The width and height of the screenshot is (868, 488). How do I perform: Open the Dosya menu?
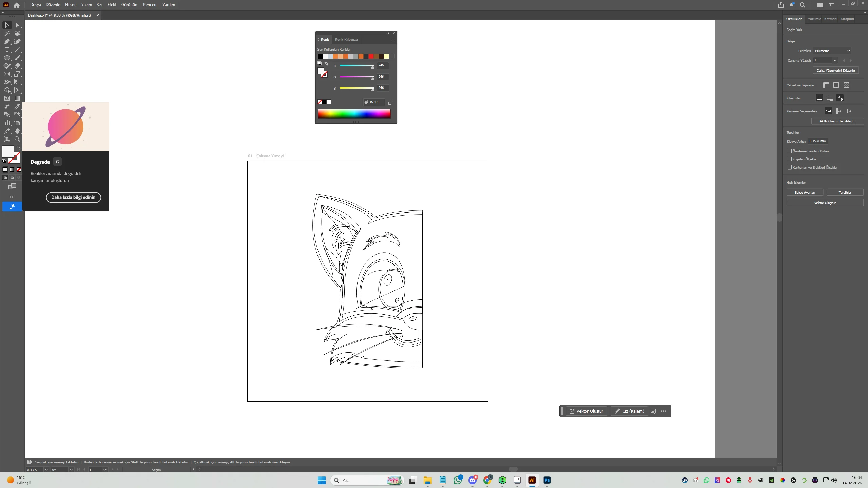(x=35, y=5)
